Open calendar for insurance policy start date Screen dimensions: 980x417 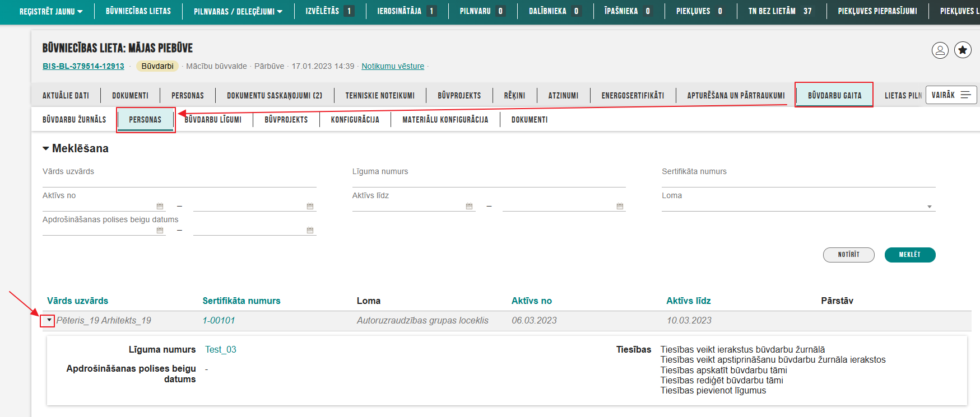(160, 230)
